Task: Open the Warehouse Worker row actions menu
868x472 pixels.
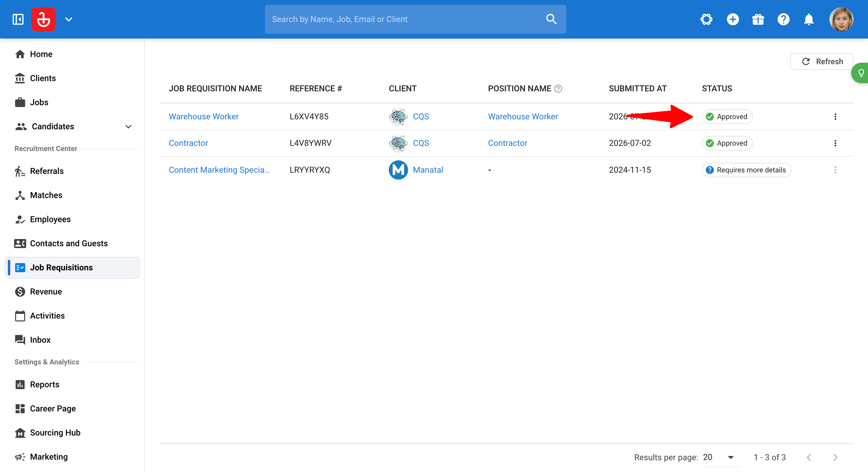Action: click(x=835, y=117)
